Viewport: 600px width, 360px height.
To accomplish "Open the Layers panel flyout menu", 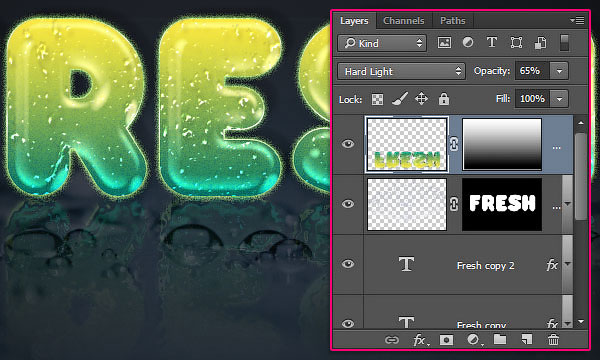I will coord(577,20).
